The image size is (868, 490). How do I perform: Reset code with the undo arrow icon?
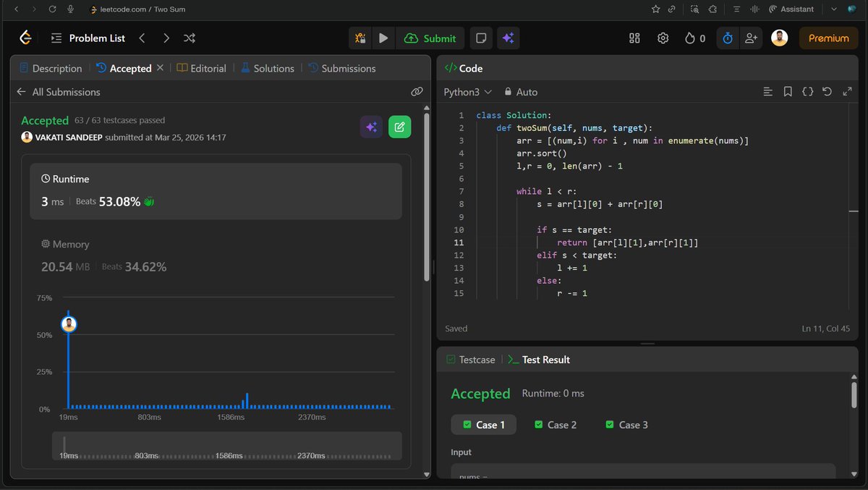coord(827,92)
